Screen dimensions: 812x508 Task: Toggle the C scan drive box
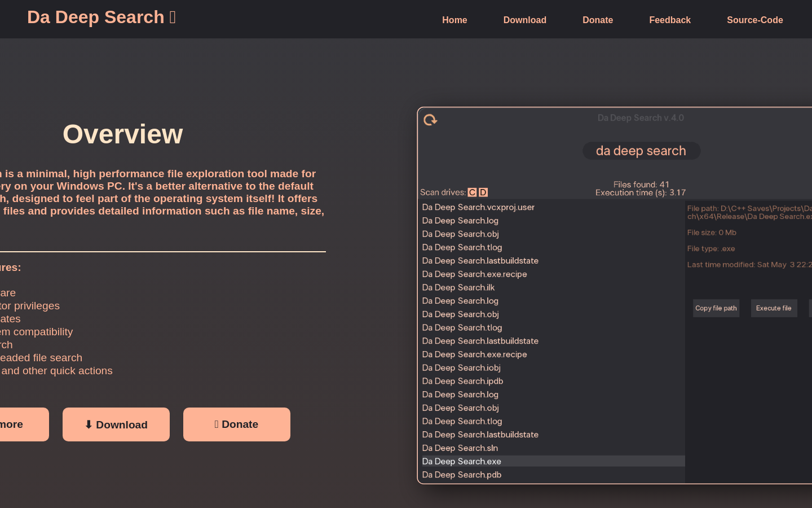(x=472, y=192)
